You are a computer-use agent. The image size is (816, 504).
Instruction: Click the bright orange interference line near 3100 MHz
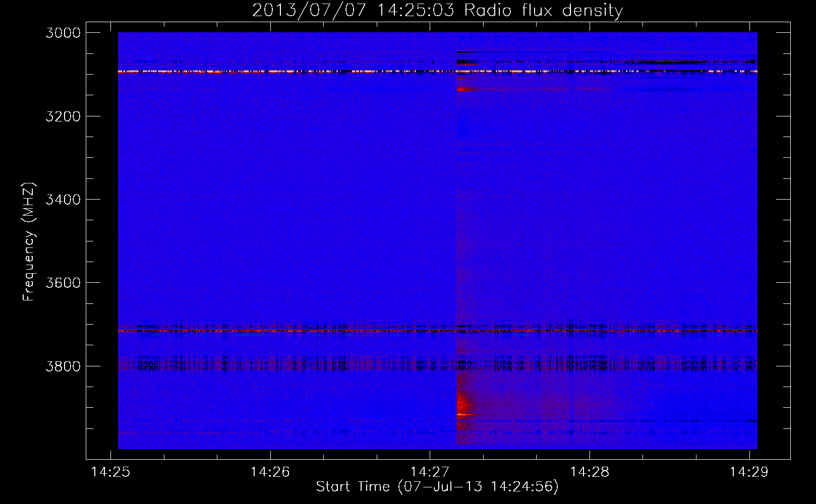437,72
